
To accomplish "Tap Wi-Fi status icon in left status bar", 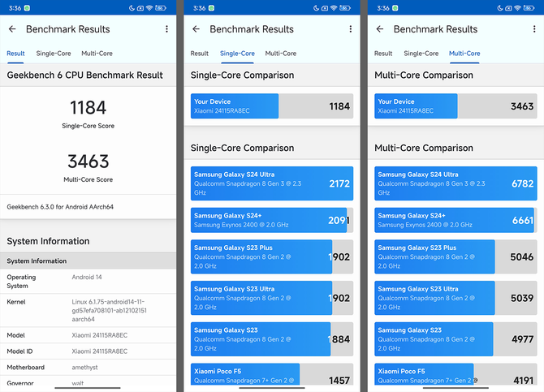I will pos(149,8).
